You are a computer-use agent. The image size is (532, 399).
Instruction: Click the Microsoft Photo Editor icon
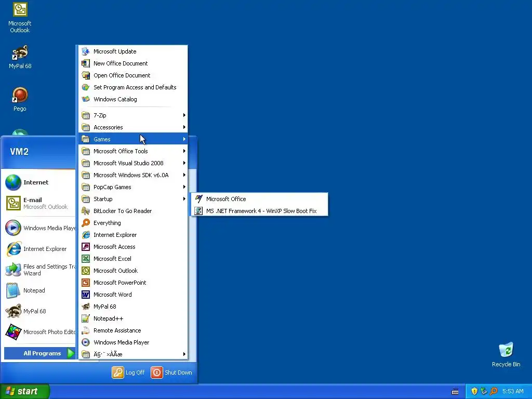[13, 332]
